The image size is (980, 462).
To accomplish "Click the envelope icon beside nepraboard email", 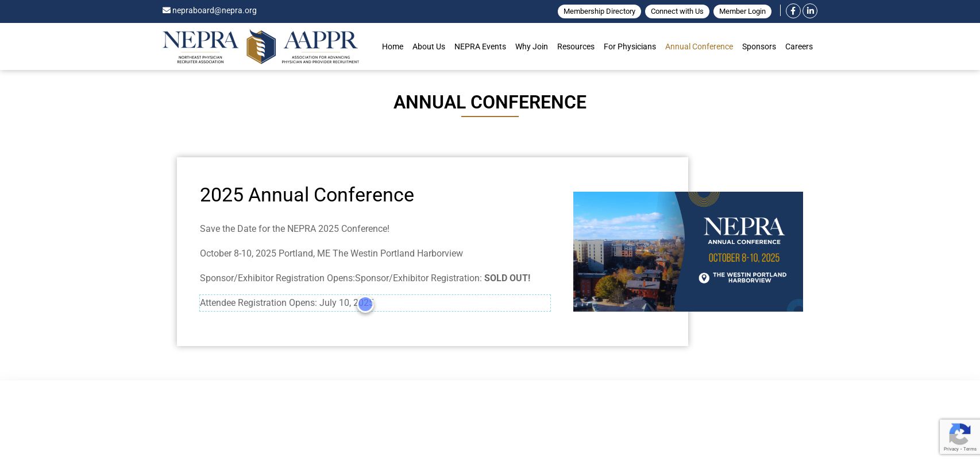I will point(167,10).
